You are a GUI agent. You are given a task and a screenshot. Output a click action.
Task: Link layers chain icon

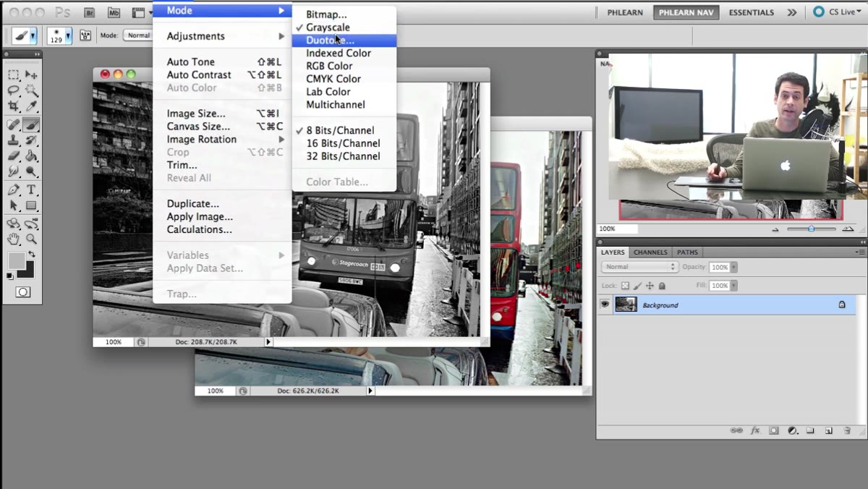(736, 430)
